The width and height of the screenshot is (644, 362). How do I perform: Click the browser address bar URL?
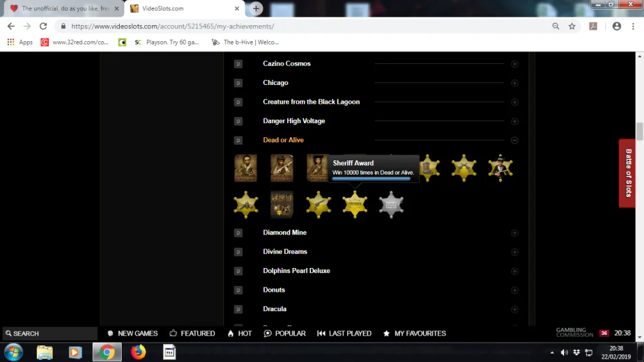[x=173, y=26]
